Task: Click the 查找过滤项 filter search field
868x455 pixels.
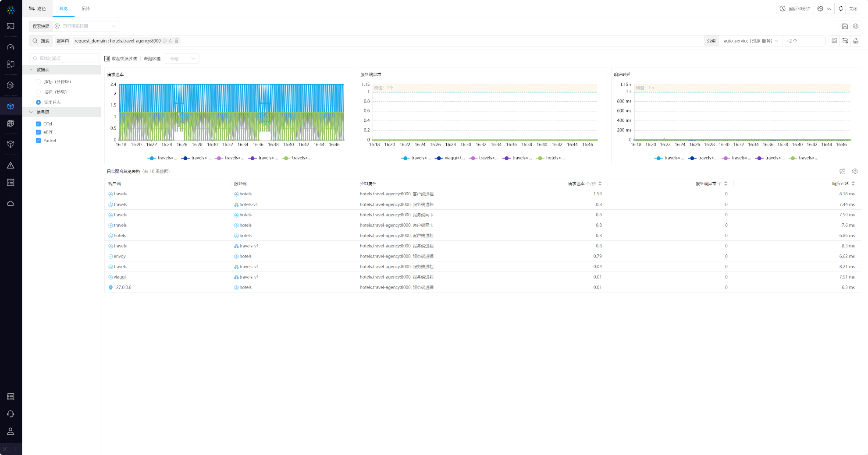Action: pos(64,58)
